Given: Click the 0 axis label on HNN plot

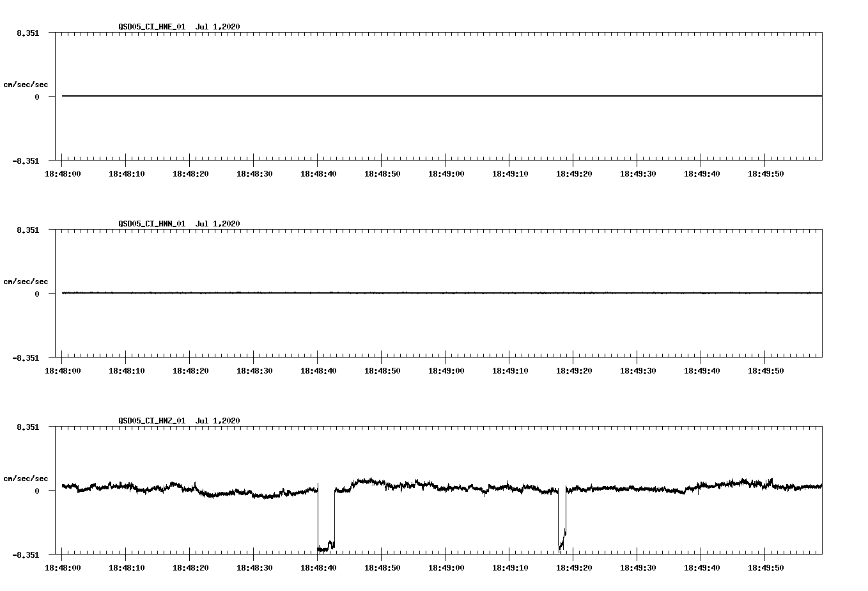Looking at the screenshot, I should (x=37, y=294).
